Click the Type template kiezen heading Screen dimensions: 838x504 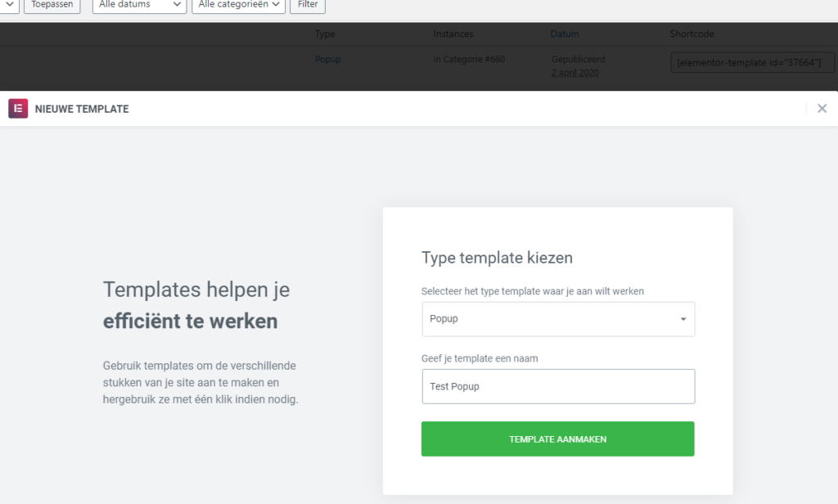click(497, 258)
